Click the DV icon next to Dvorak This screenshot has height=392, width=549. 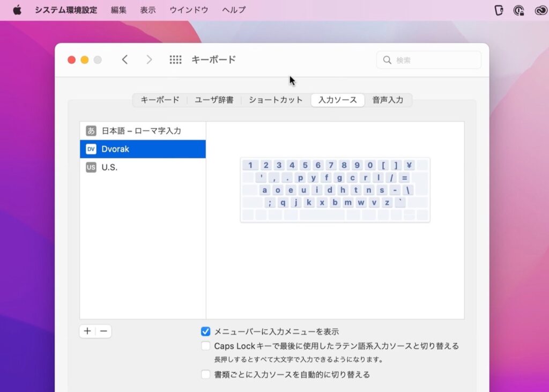point(91,149)
